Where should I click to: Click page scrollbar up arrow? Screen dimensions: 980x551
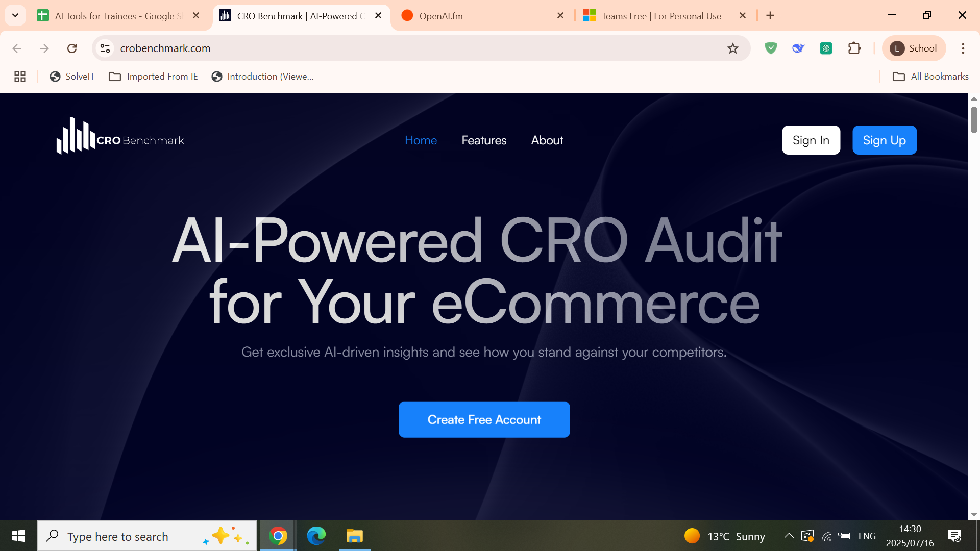point(974,99)
